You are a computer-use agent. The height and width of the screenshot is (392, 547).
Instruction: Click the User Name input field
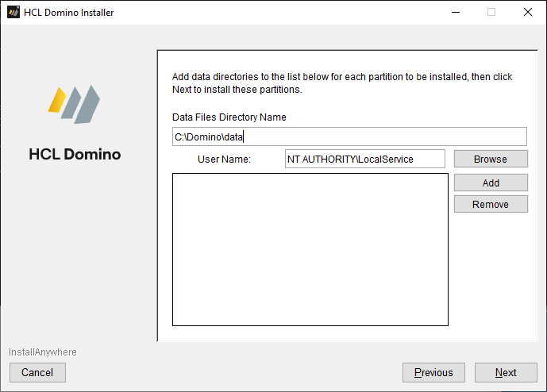pos(365,159)
